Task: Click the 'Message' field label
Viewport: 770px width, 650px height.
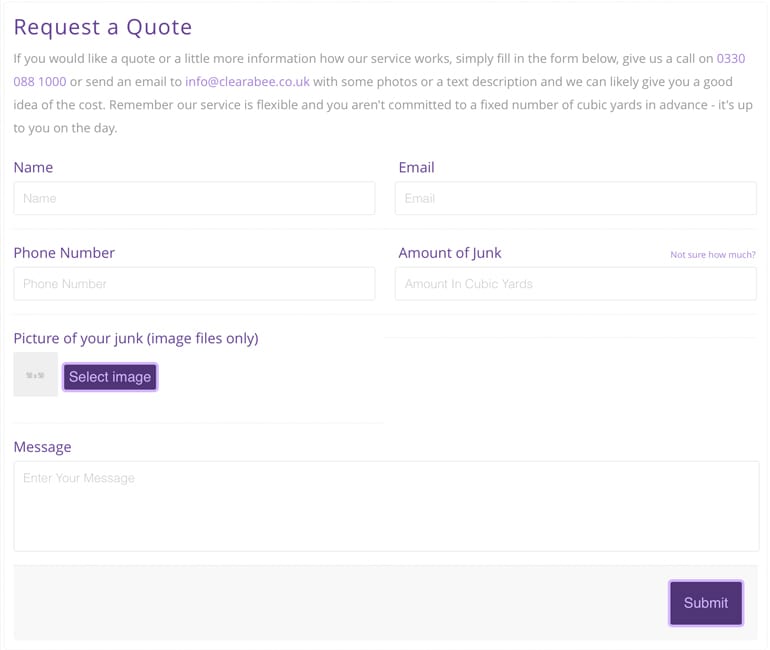Action: (42, 447)
